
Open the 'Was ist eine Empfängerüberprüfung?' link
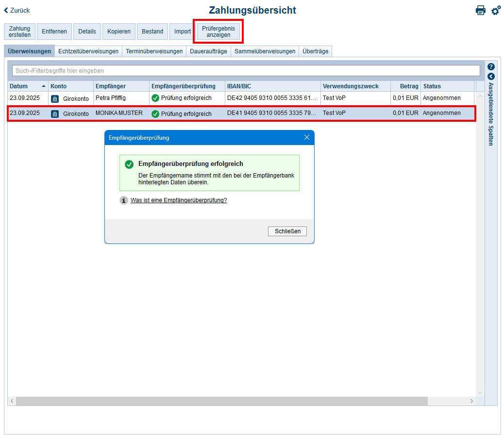tap(178, 200)
